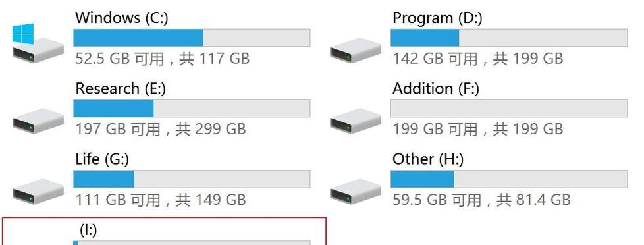Click the Program (D:) storage usage bar
644x245 pixels.
[509, 38]
